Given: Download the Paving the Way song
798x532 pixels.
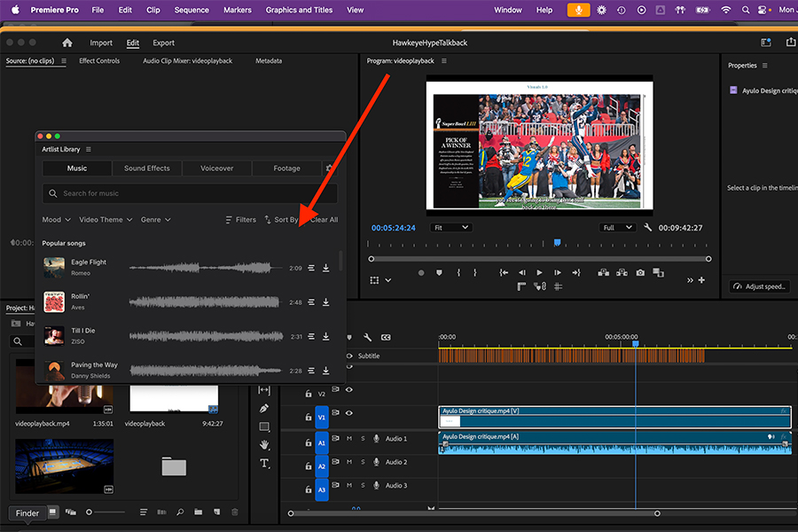Looking at the screenshot, I should pyautogui.click(x=325, y=371).
